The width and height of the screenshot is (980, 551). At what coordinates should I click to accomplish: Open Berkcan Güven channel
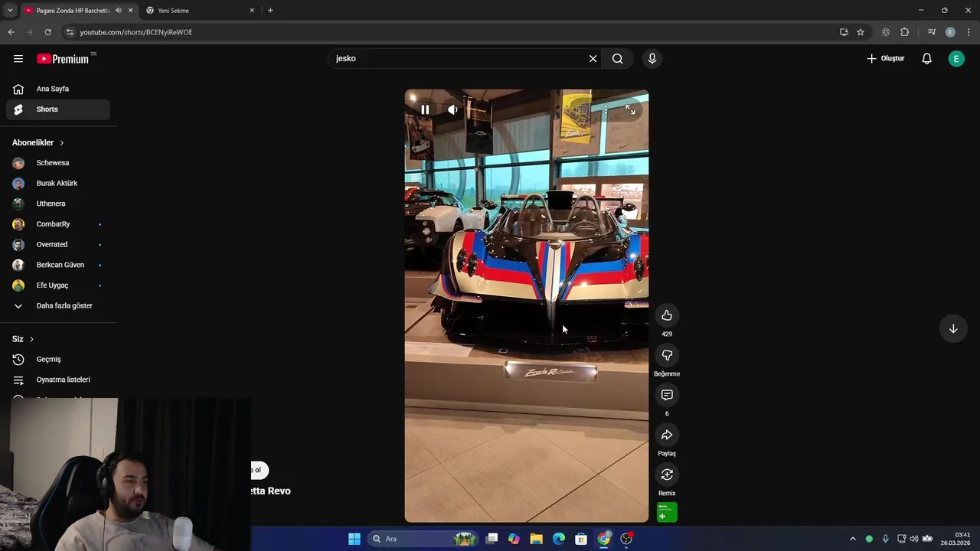pyautogui.click(x=58, y=265)
